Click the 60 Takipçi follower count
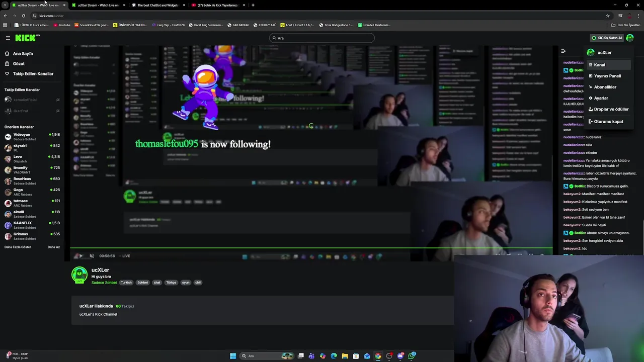Screen dimensions: 644x362 click(x=125, y=306)
